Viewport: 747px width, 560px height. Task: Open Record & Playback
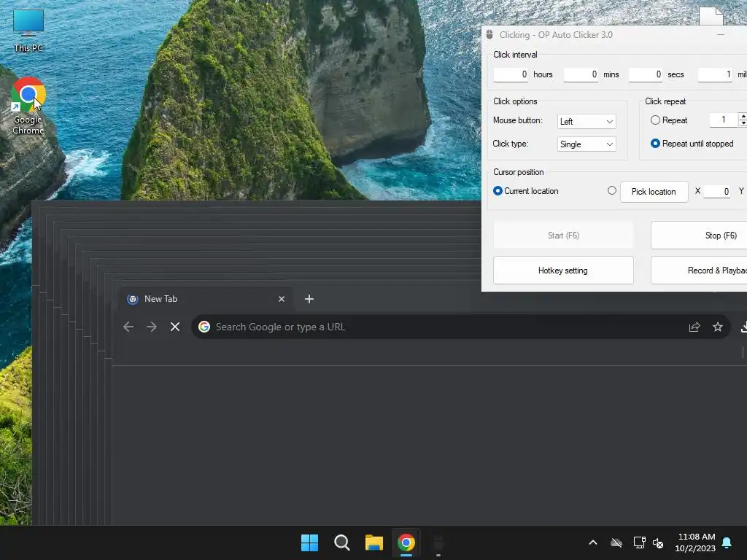pos(699,271)
